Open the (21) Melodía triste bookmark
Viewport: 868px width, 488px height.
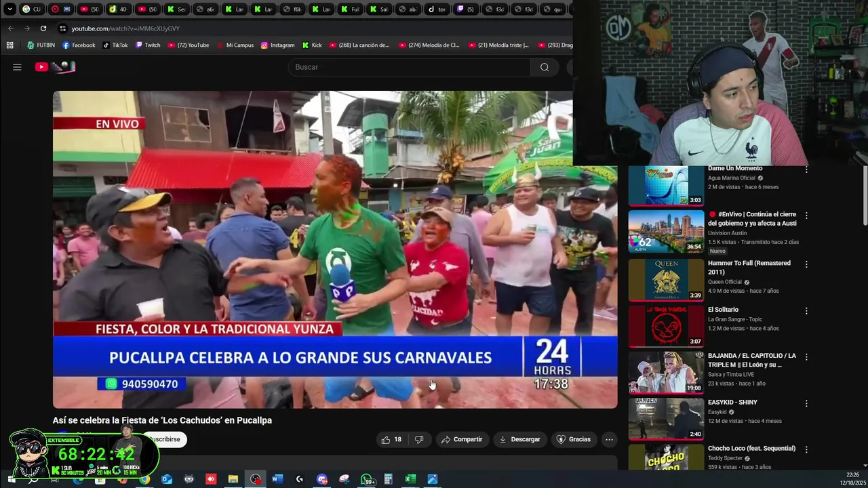click(498, 45)
